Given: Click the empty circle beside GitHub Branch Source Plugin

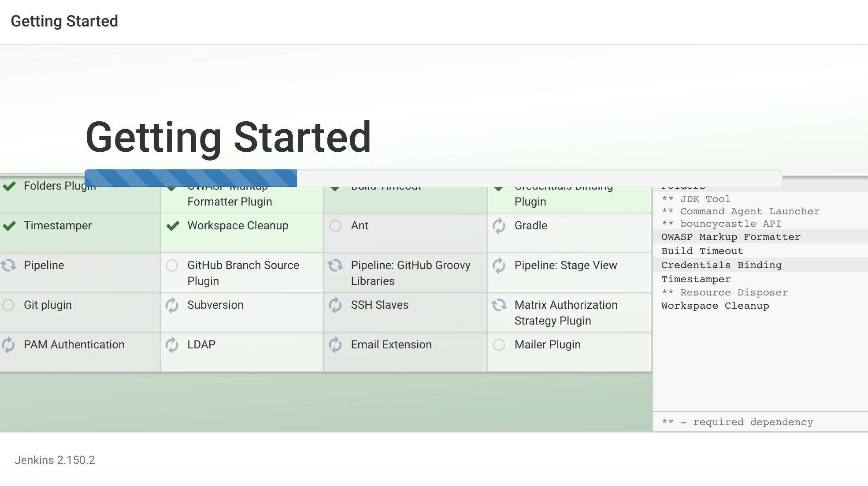Looking at the screenshot, I should pos(172,265).
